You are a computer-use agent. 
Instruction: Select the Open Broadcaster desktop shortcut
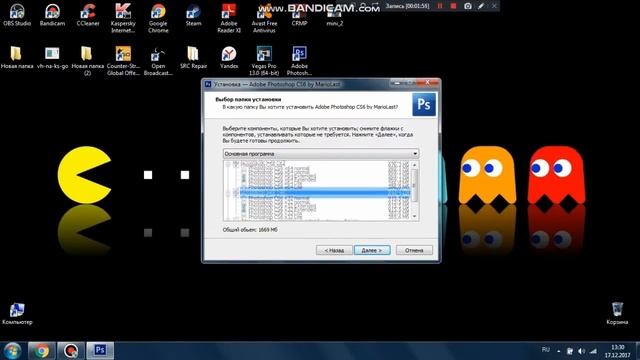(158, 60)
